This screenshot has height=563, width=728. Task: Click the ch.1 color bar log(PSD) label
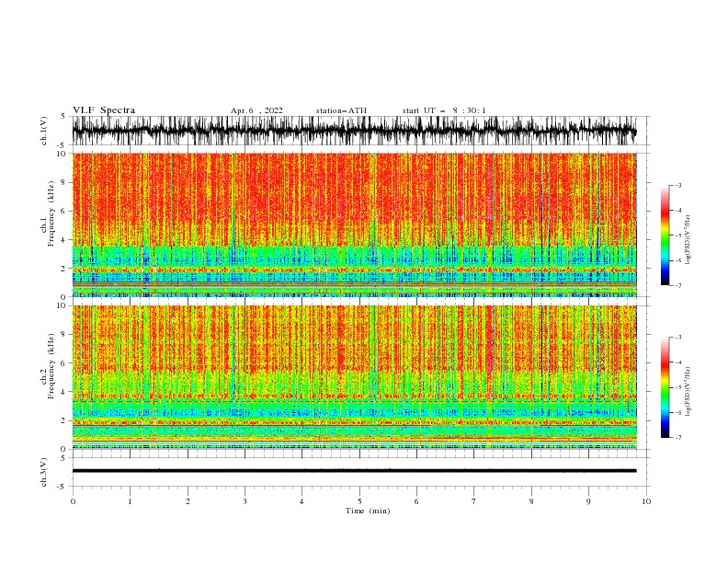(x=688, y=240)
